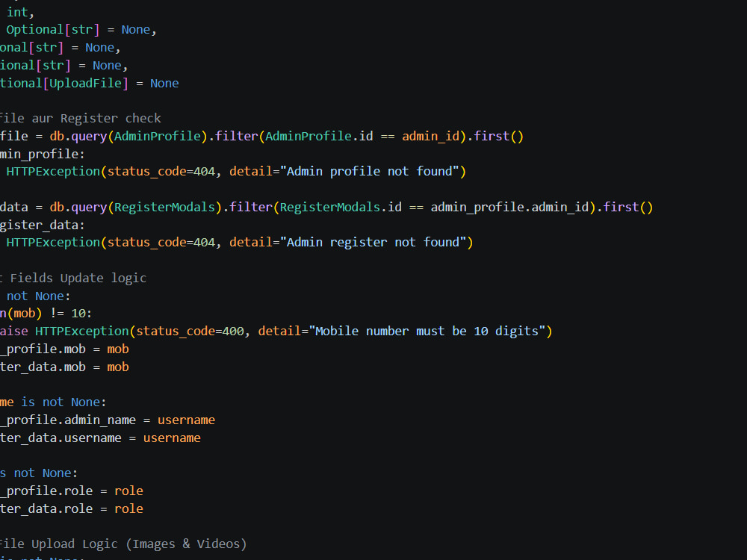The image size is (747, 560).
Task: Click the 'min_profile:' condition line
Action: pyautogui.click(x=42, y=155)
